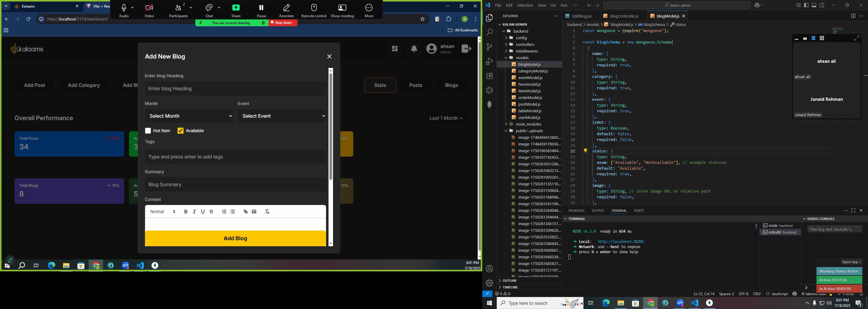Screen dimensions: 868x309
Task: Toggle underline in blog content editor
Action: pyautogui.click(x=203, y=212)
